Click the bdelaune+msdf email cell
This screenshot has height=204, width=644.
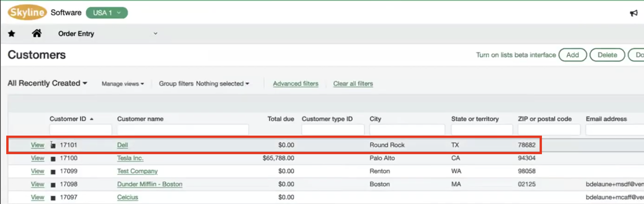(615, 184)
